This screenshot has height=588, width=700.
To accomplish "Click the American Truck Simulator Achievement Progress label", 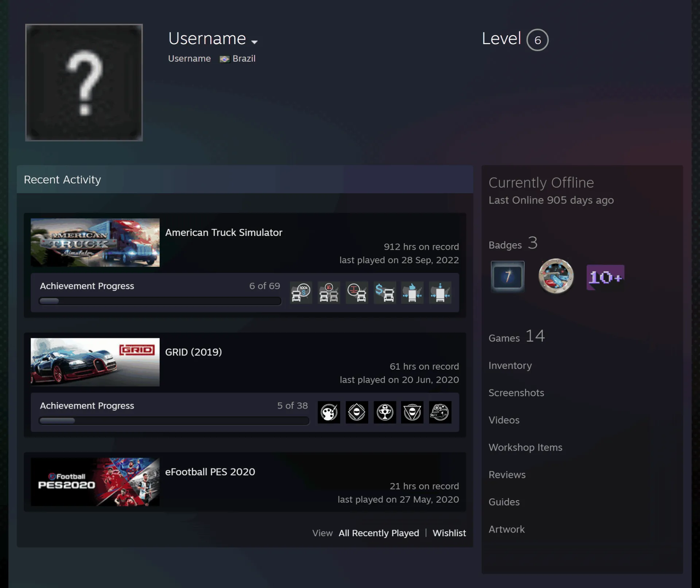I will tap(87, 286).
